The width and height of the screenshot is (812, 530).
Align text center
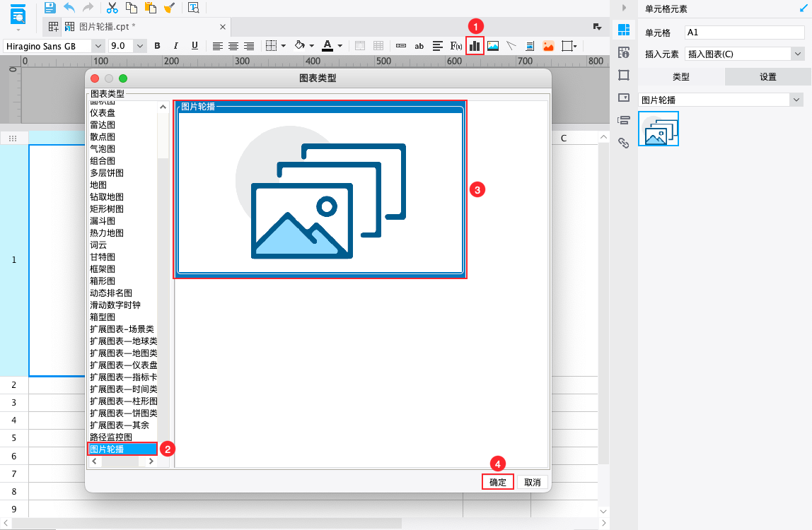coord(233,46)
